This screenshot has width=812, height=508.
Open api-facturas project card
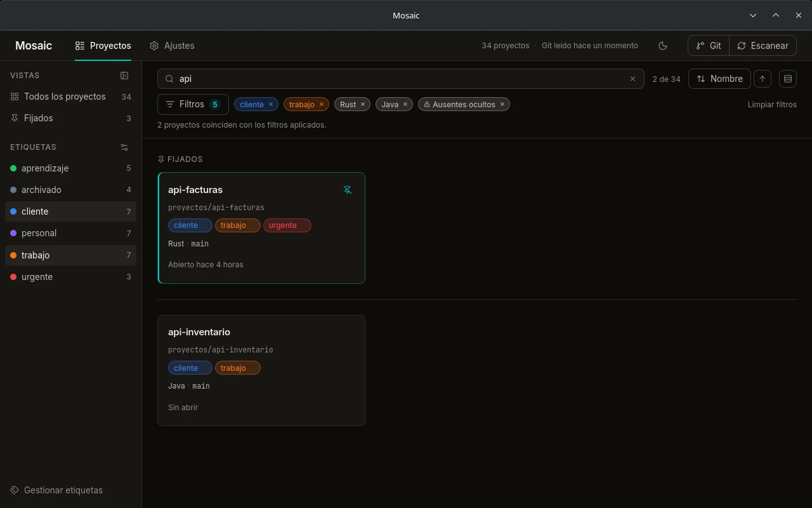(x=261, y=228)
